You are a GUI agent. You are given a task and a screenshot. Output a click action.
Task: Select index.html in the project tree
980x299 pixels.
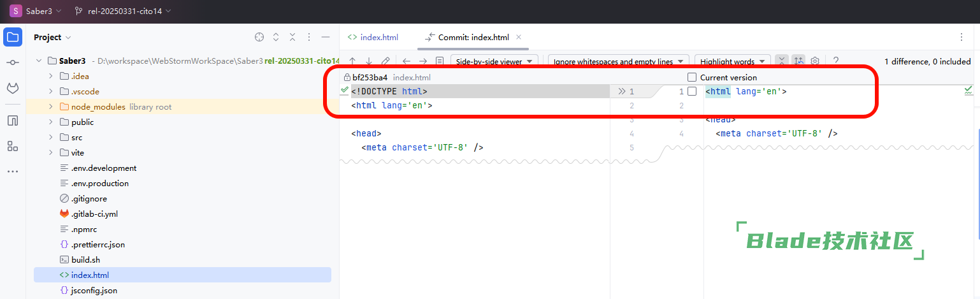(x=182, y=275)
